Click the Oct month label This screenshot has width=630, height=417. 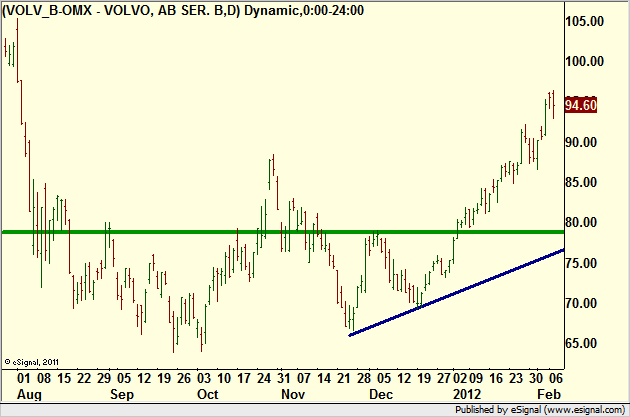pos(207,395)
